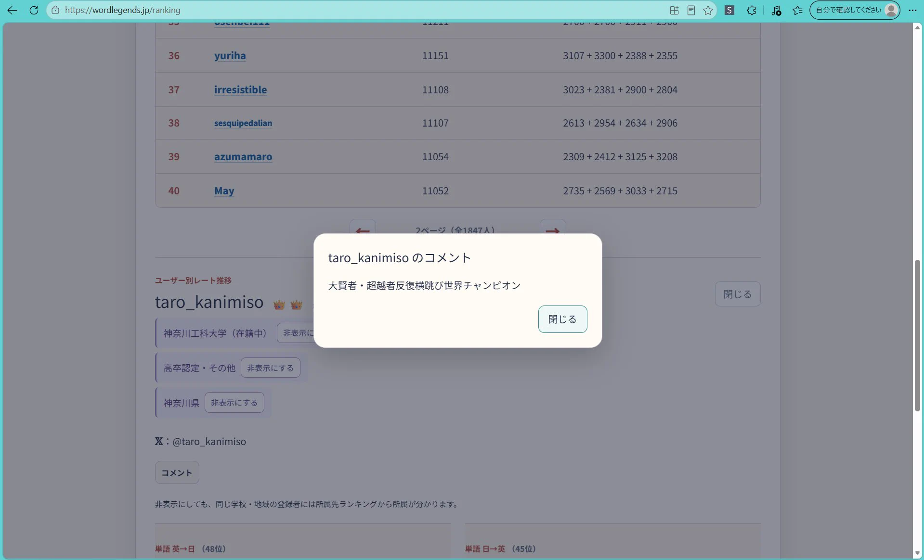
Task: Open the S extension icon
Action: point(729,10)
